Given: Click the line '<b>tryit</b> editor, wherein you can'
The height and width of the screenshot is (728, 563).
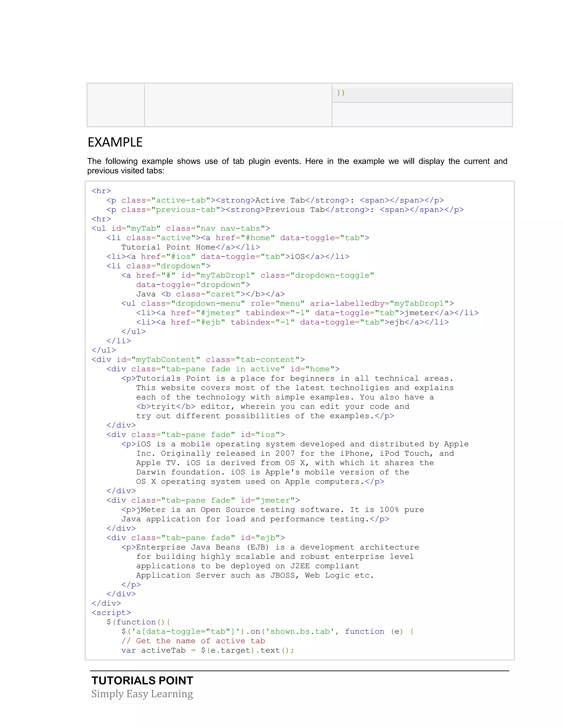Looking at the screenshot, I should click(x=273, y=407).
